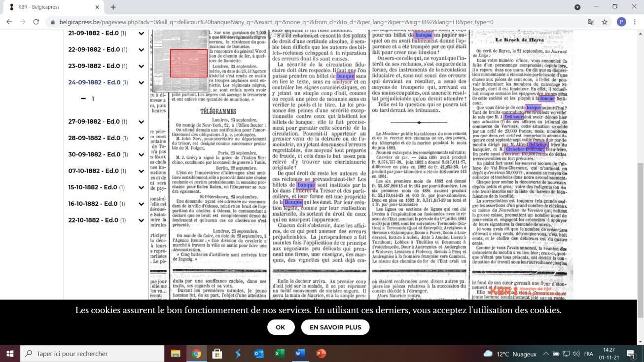Expand the 21-09-1882 edition entry
This screenshot has width=644, height=362.
[x=141, y=34]
